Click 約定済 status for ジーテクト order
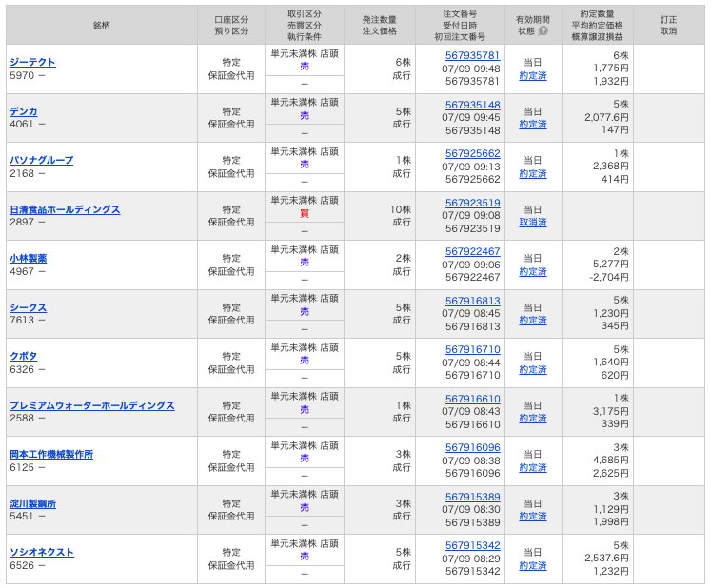This screenshot has height=588, width=711. click(533, 76)
